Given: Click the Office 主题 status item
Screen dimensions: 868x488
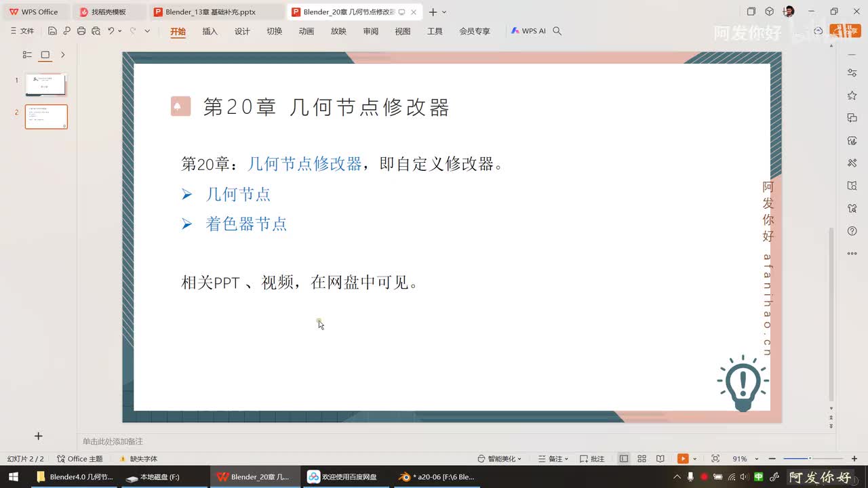Looking at the screenshot, I should click(x=80, y=459).
